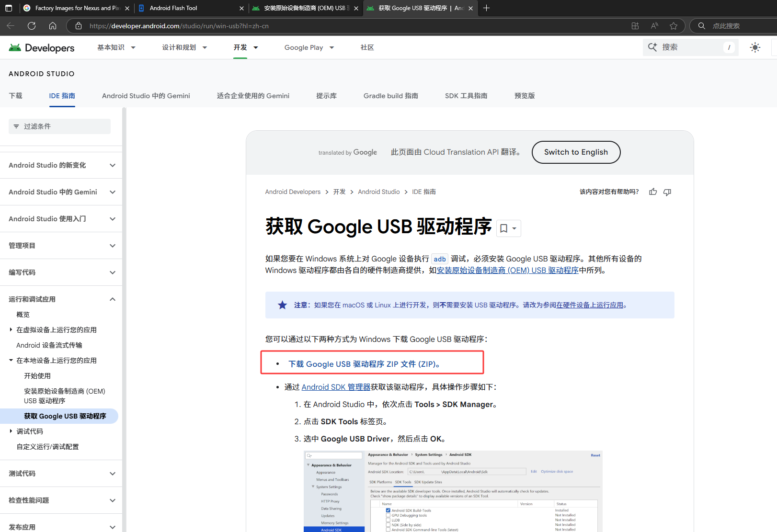Open the 适合企业使用的 Gemini tab
777x532 pixels.
[x=253, y=96]
